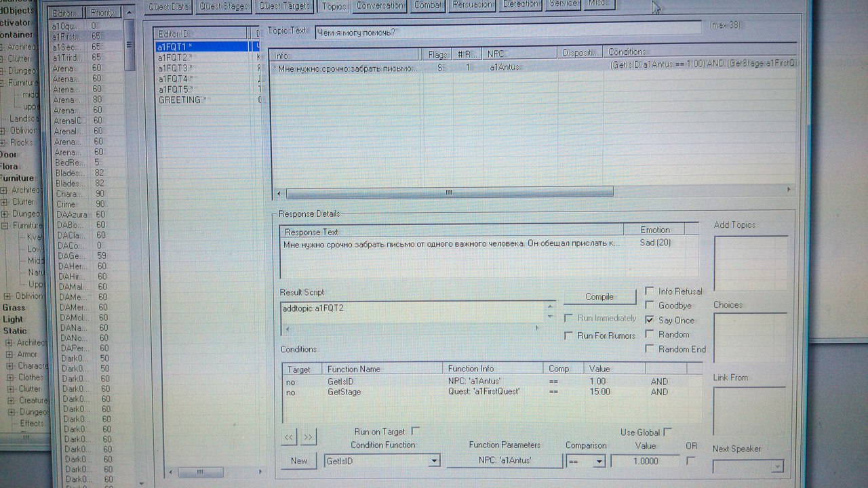The width and height of the screenshot is (868, 488).
Task: Click the condition Value field showing 1.0000
Action: point(646,461)
